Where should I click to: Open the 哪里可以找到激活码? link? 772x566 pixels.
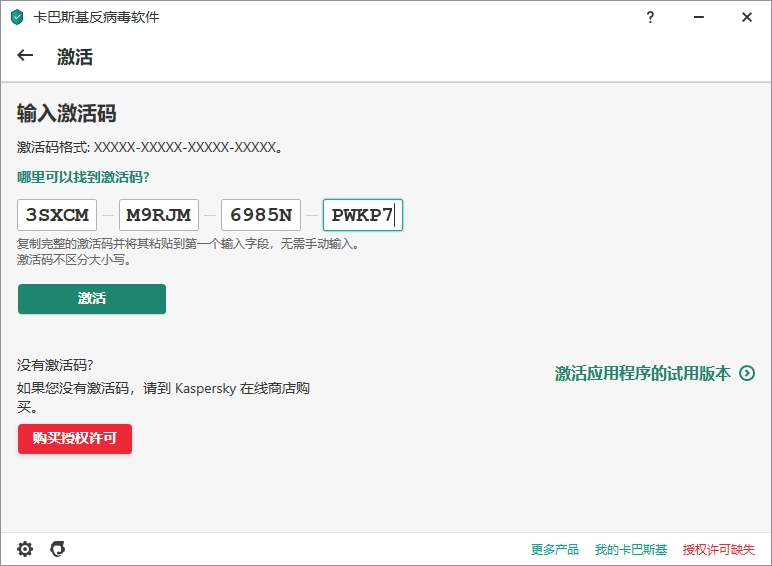point(83,177)
